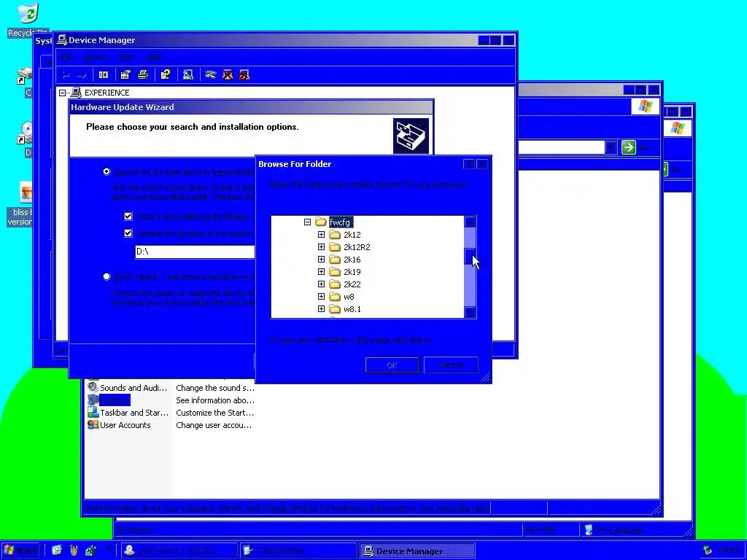Click the Print icon in Device Manager toolbar

coord(143,75)
